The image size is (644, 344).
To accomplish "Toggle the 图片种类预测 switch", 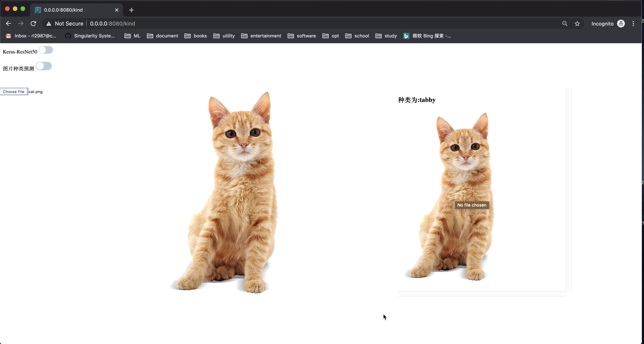I will 44,66.
